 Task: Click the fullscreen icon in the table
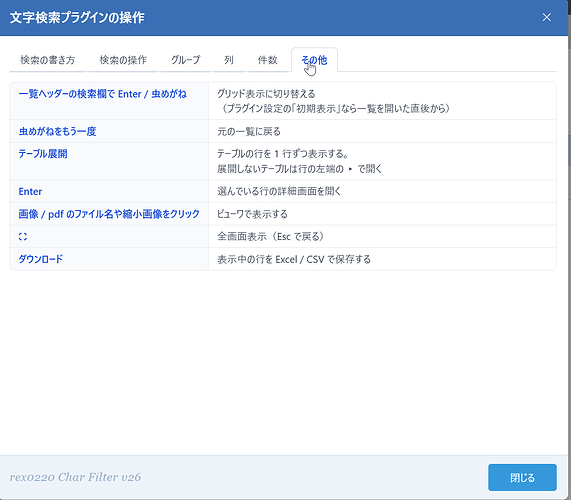click(x=23, y=237)
